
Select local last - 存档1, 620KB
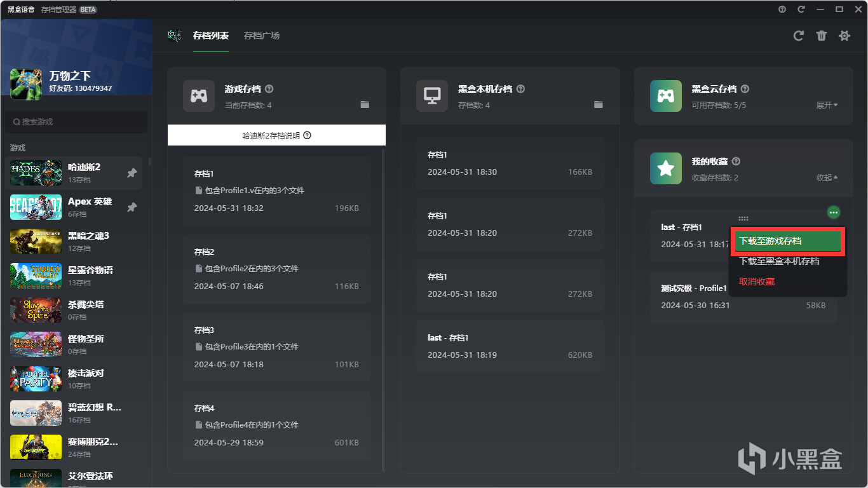[510, 346]
